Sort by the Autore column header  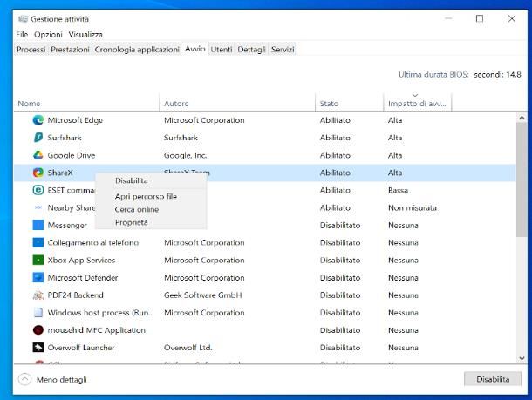[237, 104]
